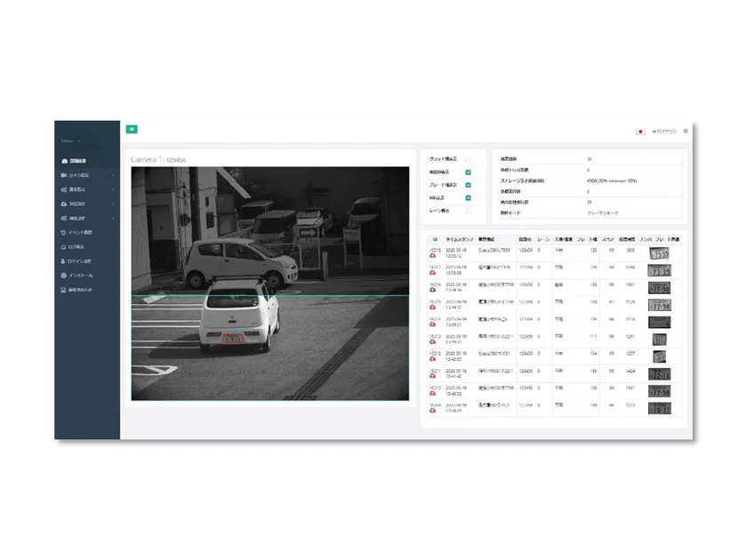Open plate thumbnail 10-31 in row 14209
Viewport: 747px width, 560px height.
coord(659,408)
